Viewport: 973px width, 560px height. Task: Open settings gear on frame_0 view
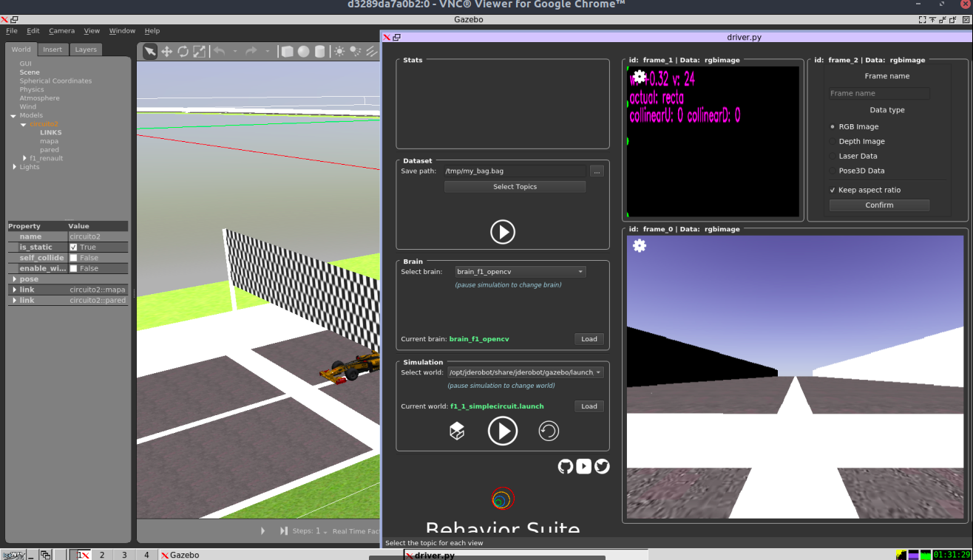click(640, 246)
